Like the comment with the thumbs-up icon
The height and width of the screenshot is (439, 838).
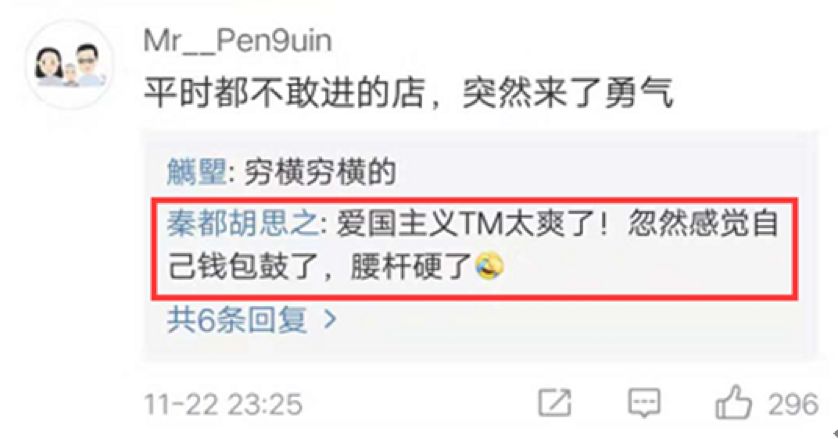pos(733,402)
